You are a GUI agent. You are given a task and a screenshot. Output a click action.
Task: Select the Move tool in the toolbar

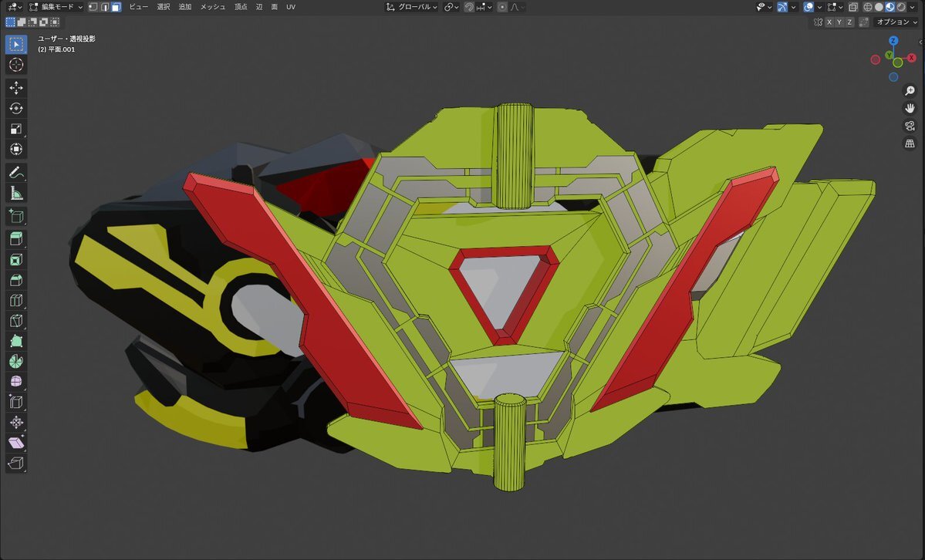click(16, 88)
